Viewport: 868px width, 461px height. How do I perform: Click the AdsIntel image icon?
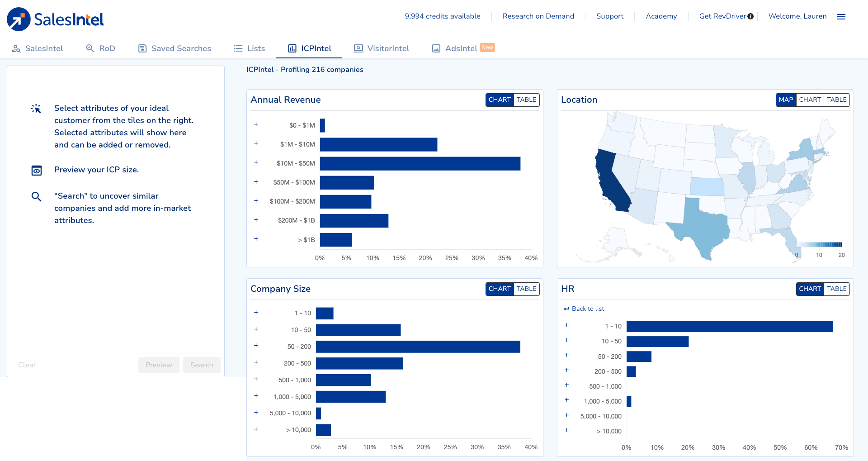(x=436, y=48)
